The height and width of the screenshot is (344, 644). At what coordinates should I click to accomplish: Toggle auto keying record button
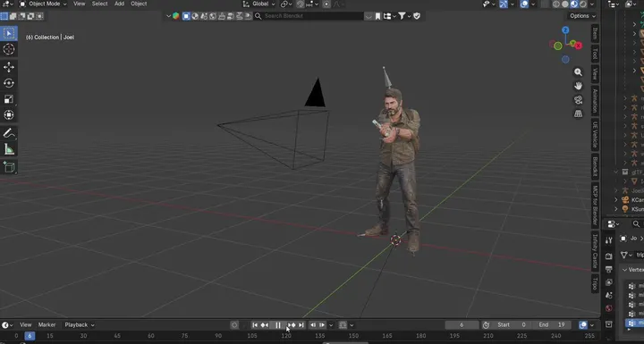click(x=234, y=325)
